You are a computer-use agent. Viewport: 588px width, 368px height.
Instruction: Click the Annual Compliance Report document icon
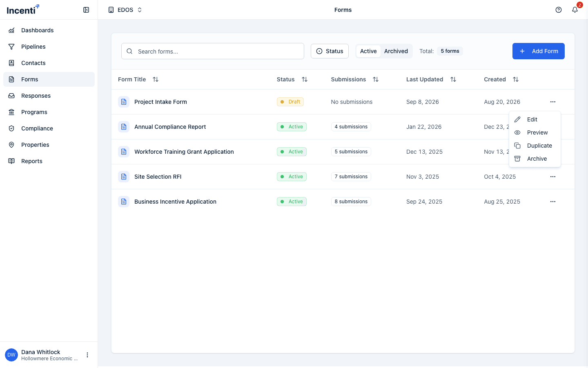[x=124, y=127]
